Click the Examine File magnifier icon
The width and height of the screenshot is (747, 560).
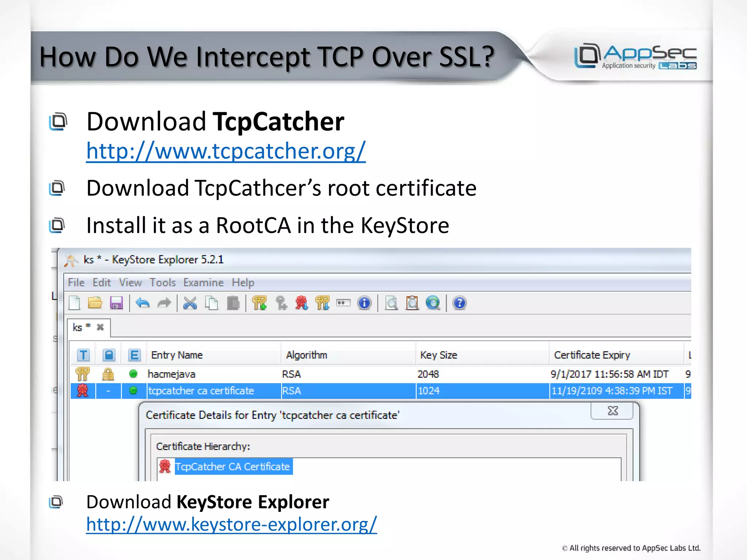pyautogui.click(x=392, y=303)
